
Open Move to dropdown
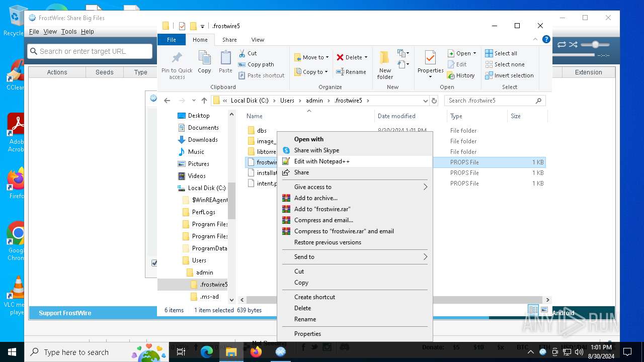[311, 57]
